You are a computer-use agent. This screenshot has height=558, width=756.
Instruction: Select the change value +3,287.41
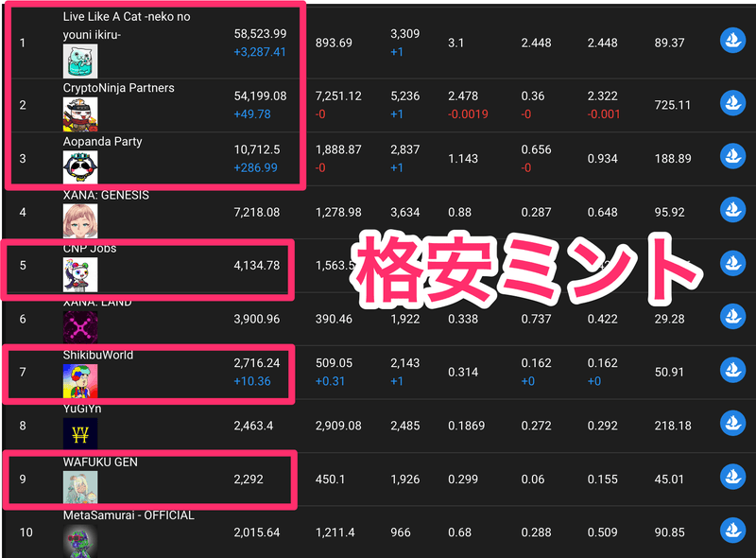(x=260, y=52)
